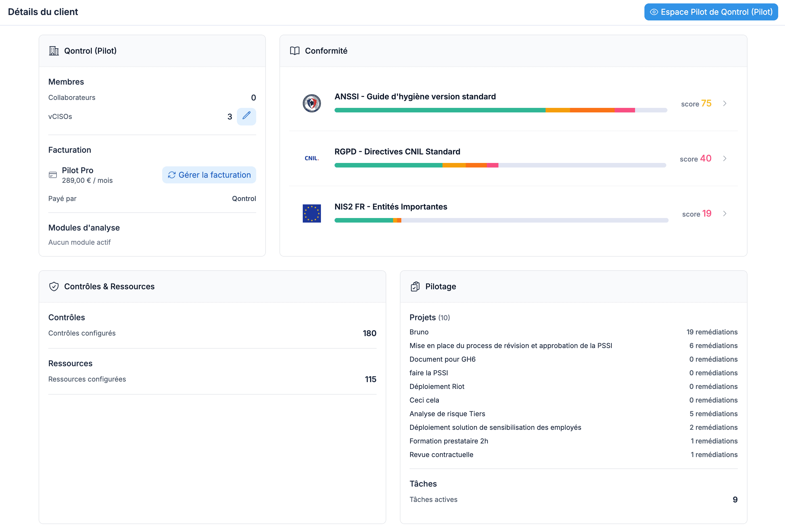Image resolution: width=785 pixels, height=532 pixels.
Task: Click the book icon next to Conformité
Action: 295,51
